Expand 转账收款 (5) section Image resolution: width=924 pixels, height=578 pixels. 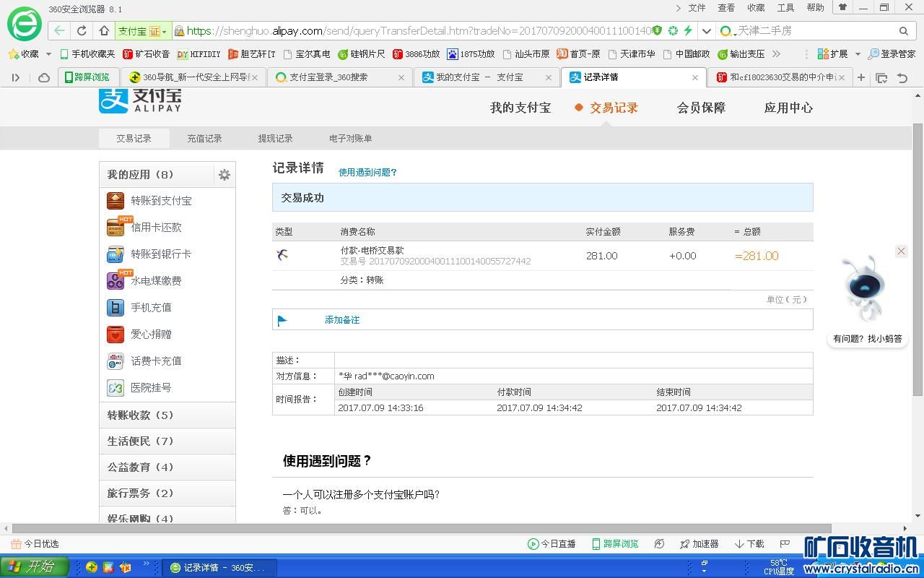coord(167,415)
